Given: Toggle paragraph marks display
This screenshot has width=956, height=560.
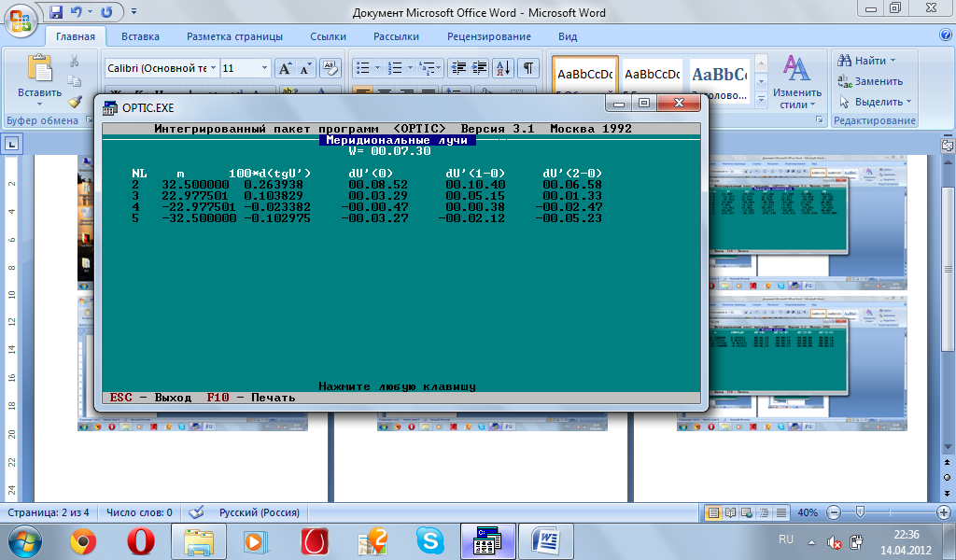Looking at the screenshot, I should coord(528,68).
